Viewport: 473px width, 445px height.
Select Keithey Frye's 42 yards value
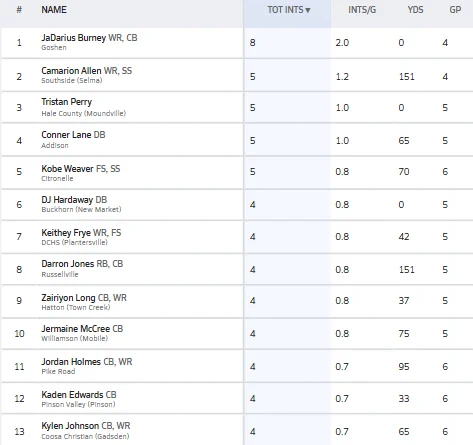pos(404,237)
